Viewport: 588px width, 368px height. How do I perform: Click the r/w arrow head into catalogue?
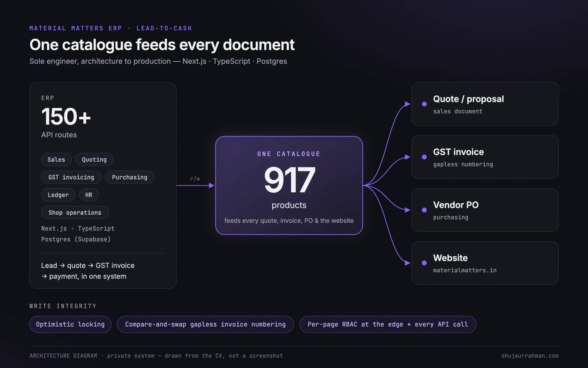coord(212,186)
